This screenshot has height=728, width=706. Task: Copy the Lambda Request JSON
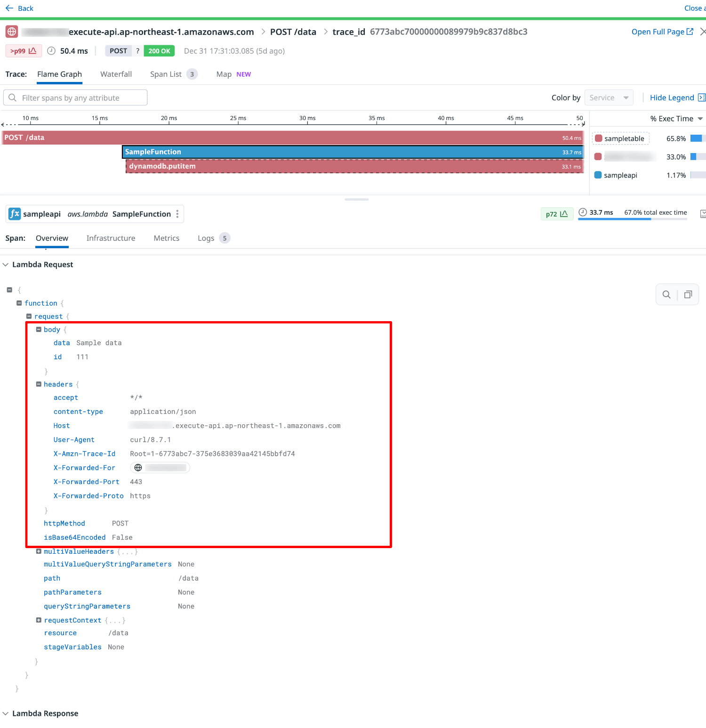(688, 295)
